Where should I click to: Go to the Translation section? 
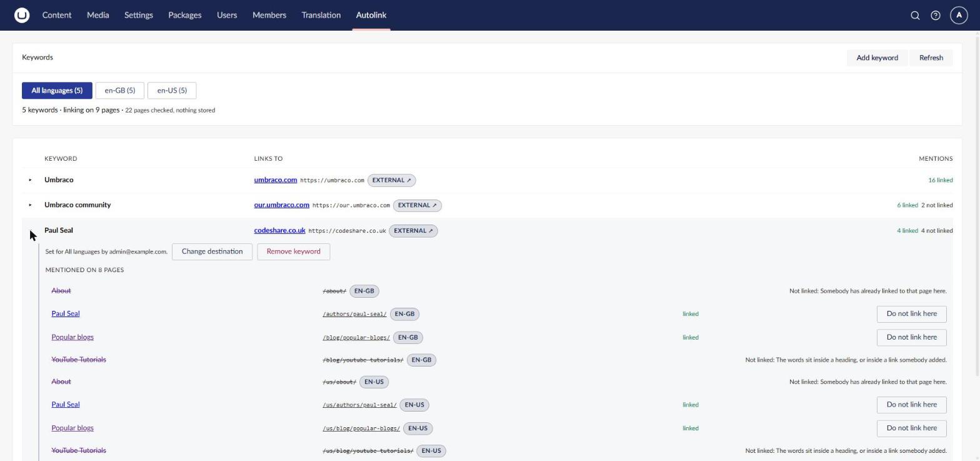(x=321, y=15)
